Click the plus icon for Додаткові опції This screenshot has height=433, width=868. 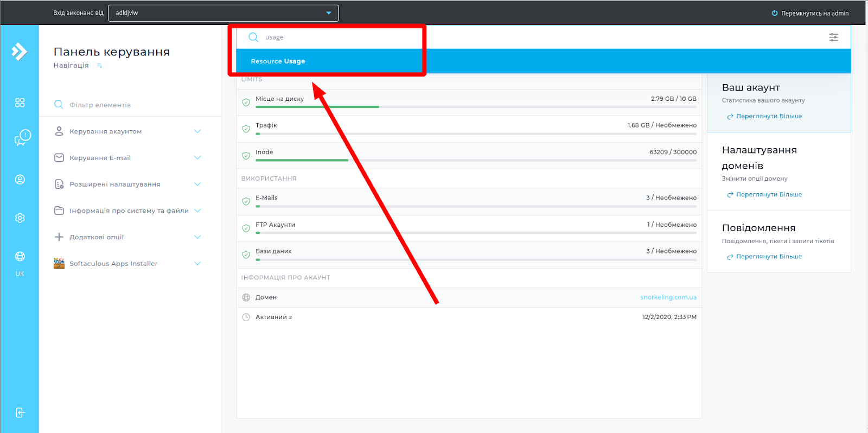point(59,237)
